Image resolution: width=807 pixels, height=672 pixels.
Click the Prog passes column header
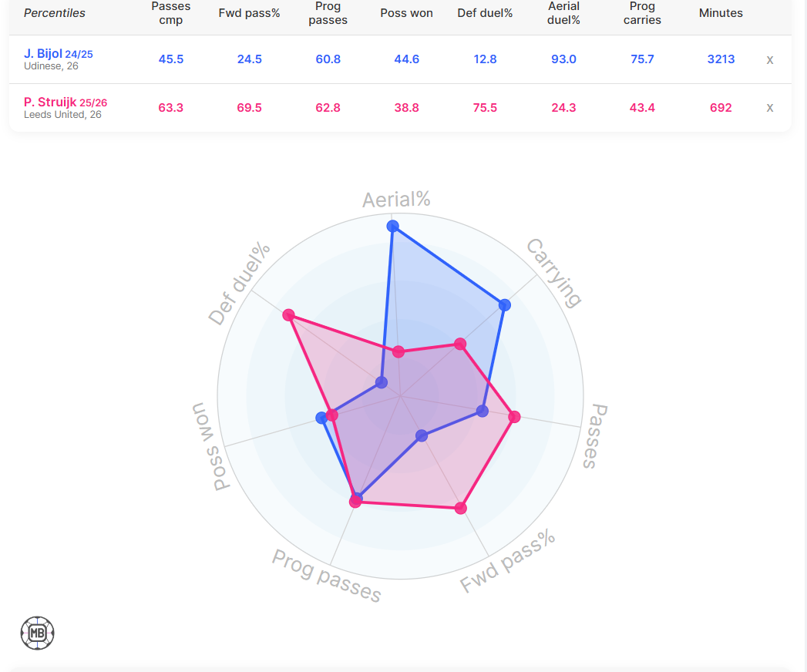(x=328, y=13)
